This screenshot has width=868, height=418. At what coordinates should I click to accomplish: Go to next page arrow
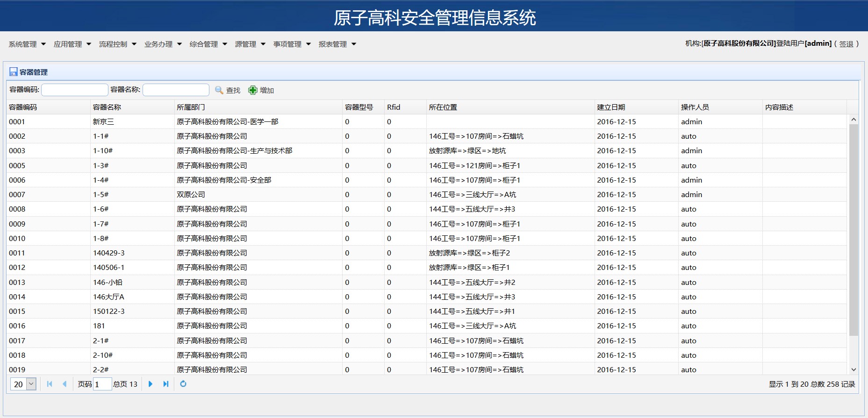pos(151,384)
